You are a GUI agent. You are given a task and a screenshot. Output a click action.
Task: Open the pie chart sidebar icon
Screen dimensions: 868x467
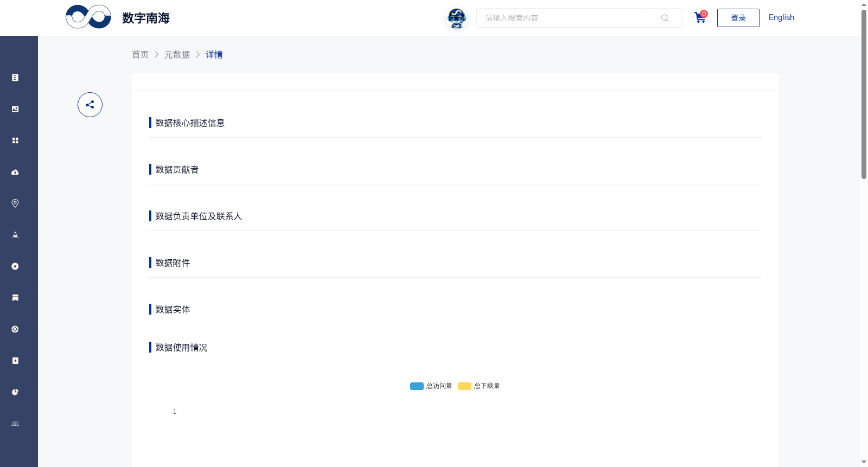point(15,392)
